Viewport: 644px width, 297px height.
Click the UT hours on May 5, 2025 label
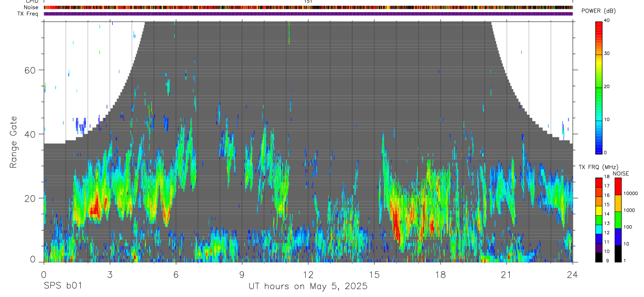pos(308,287)
